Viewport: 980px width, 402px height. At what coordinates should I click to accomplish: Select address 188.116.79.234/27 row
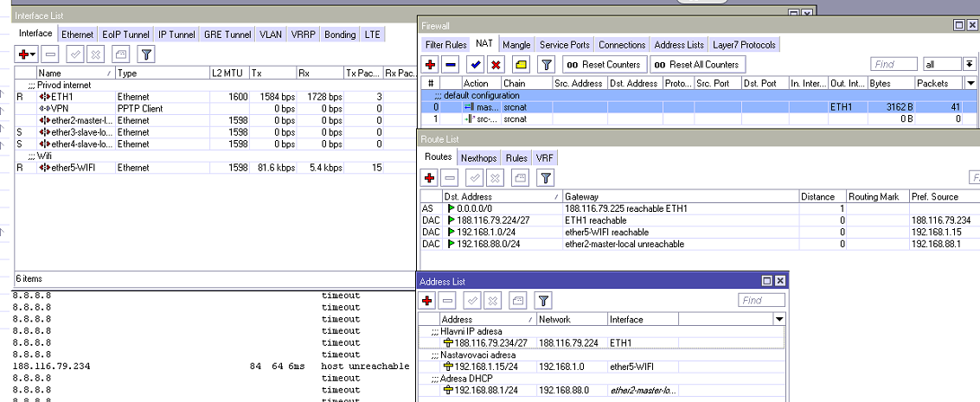pos(603,342)
